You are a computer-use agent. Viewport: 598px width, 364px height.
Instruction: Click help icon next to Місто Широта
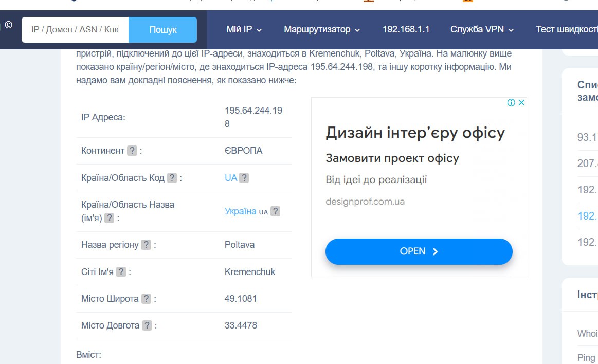click(x=146, y=298)
